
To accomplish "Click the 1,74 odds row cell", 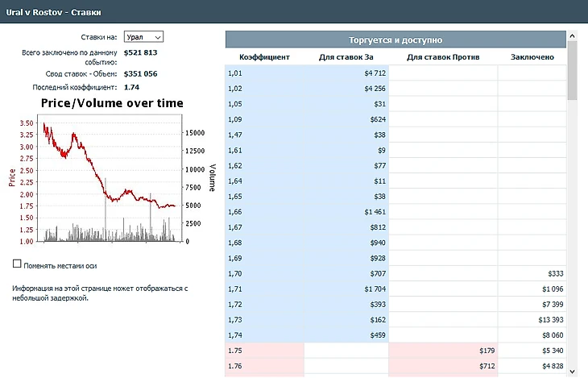I will (x=264, y=334).
